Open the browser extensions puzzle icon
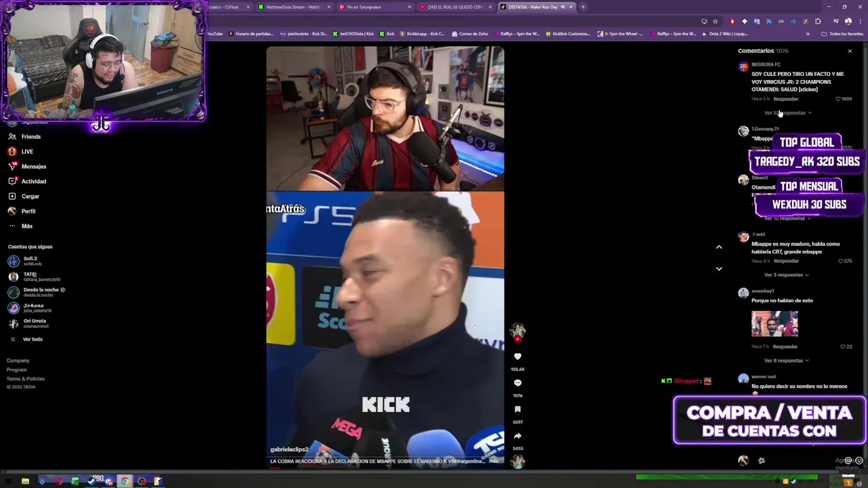868x488 pixels. (818, 21)
